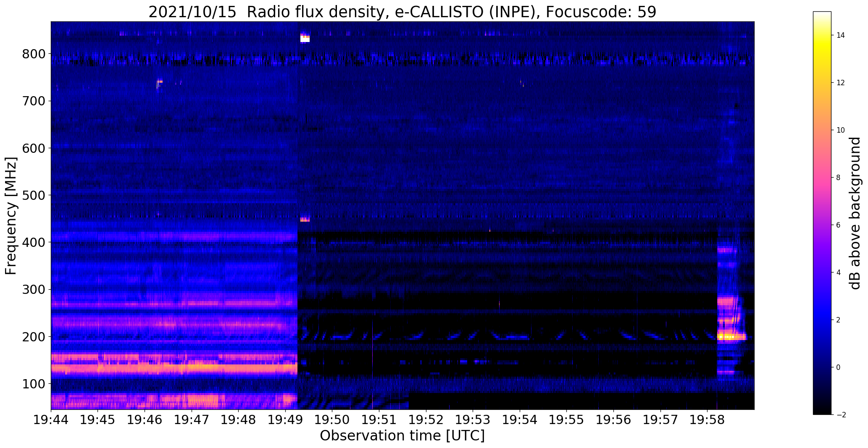This screenshot has height=448, width=868.
Task: Click the 19:44 time tick label
Action: pyautogui.click(x=51, y=420)
